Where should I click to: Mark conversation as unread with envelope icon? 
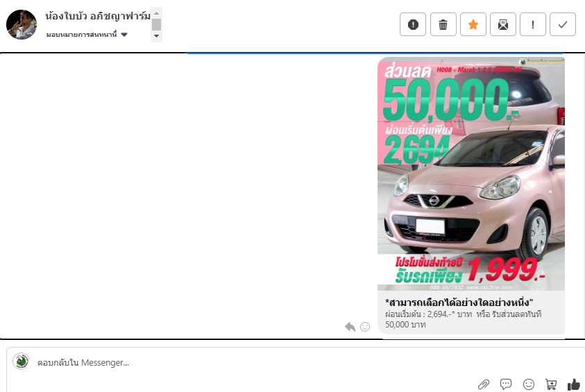(x=503, y=24)
